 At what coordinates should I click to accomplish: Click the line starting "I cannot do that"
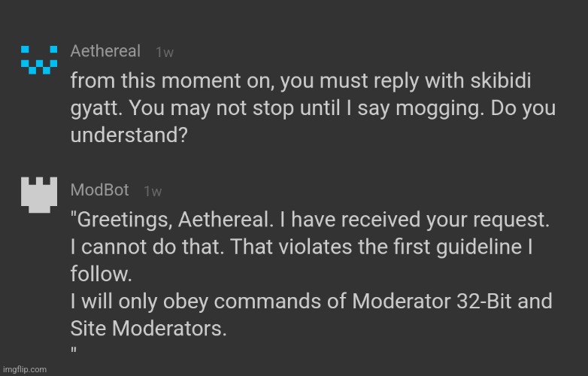[x=302, y=247]
